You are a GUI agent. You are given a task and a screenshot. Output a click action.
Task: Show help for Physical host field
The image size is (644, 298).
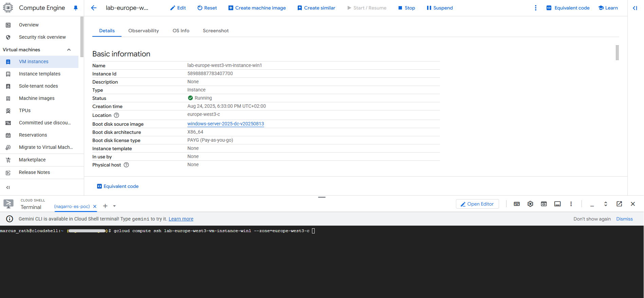tap(126, 165)
